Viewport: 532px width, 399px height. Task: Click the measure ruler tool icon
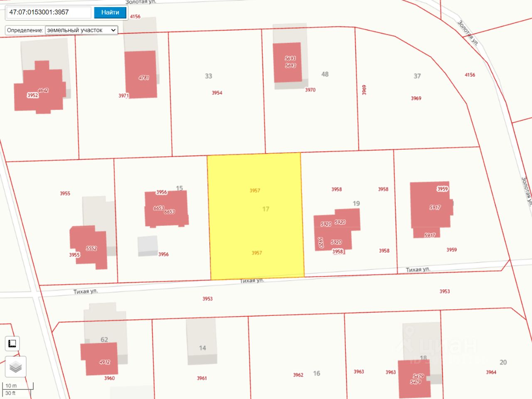pyautogui.click(x=12, y=343)
